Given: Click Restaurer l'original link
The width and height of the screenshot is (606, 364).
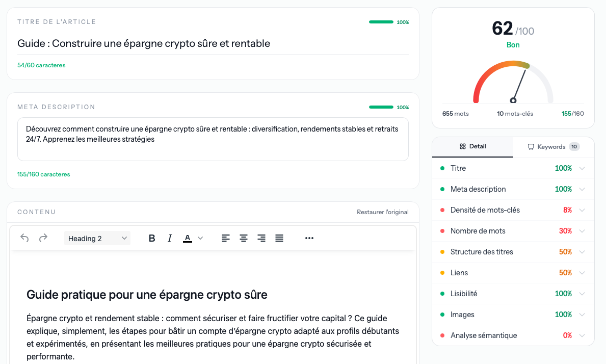Looking at the screenshot, I should point(382,212).
